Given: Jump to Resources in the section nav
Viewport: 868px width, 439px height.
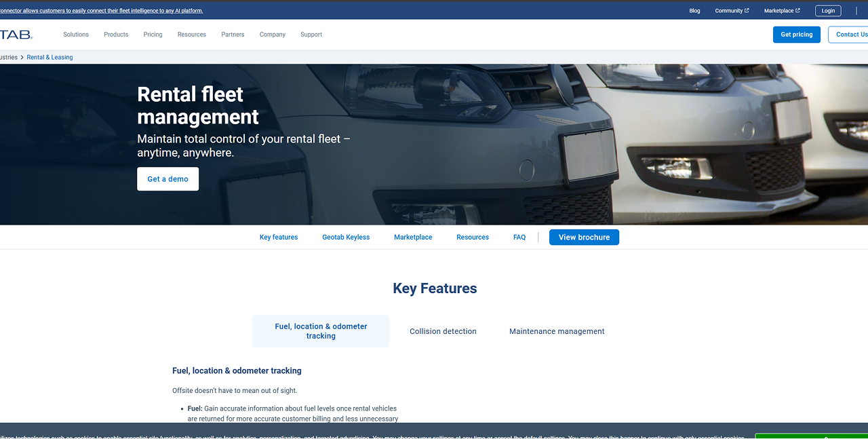Looking at the screenshot, I should [473, 237].
